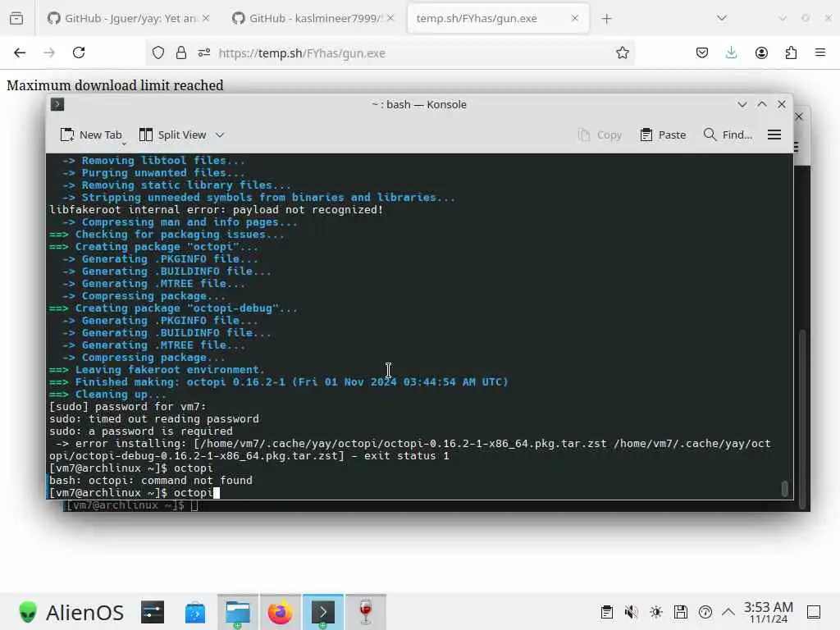This screenshot has height=630, width=840.
Task: Open site permissions icon in address bar
Action: pos(204,52)
